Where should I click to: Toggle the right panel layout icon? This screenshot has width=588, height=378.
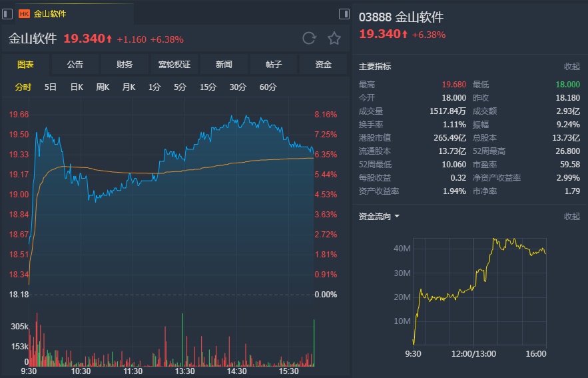pos(344,13)
